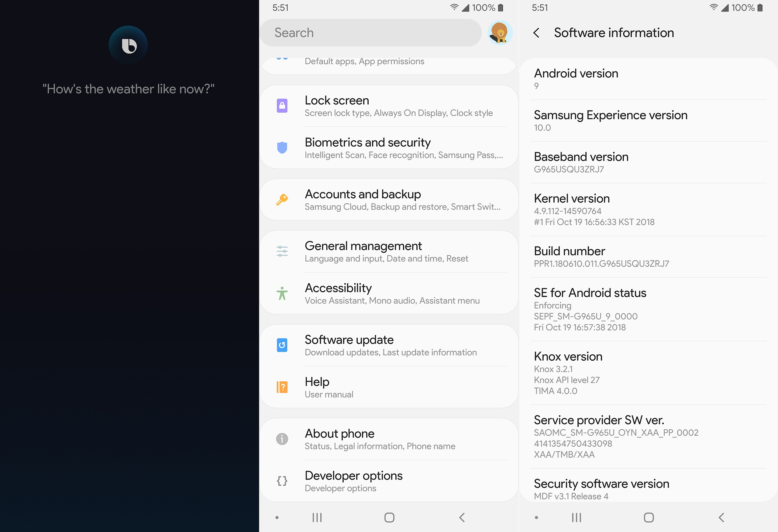Tap the About phone info icon
The height and width of the screenshot is (532, 778).
pos(282,439)
